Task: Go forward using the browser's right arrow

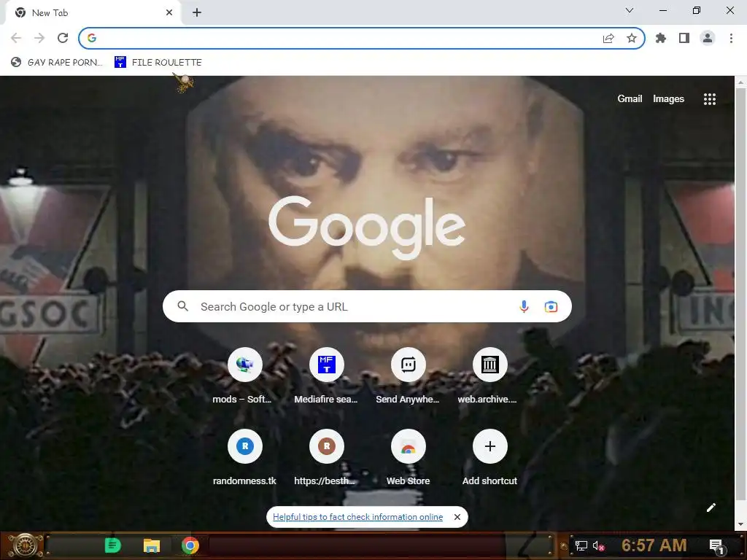Action: coord(39,38)
